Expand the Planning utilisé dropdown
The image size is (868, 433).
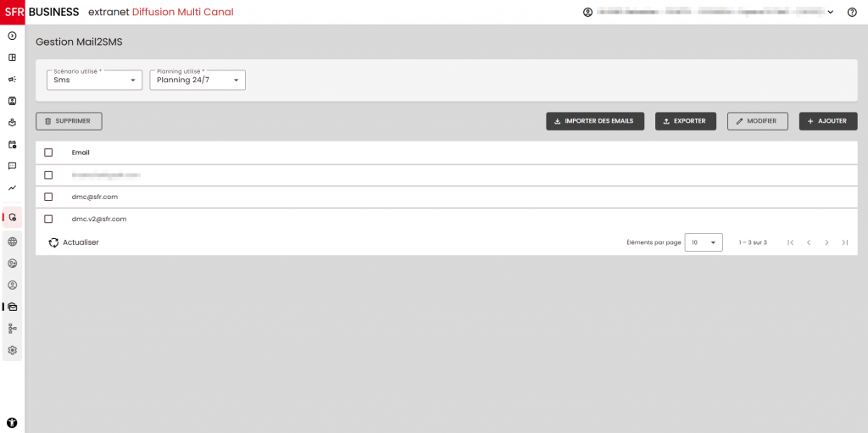click(198, 80)
